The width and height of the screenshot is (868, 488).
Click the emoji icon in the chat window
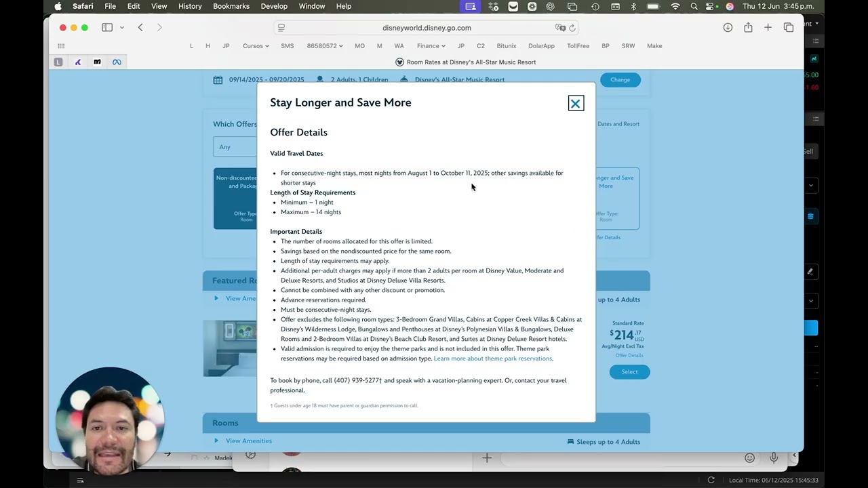pyautogui.click(x=750, y=458)
